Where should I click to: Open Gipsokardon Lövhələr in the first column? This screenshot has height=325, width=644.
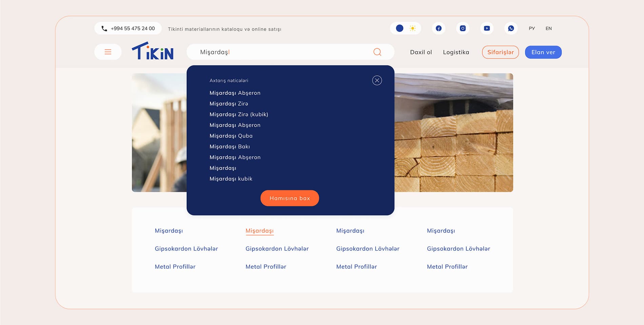point(186,249)
